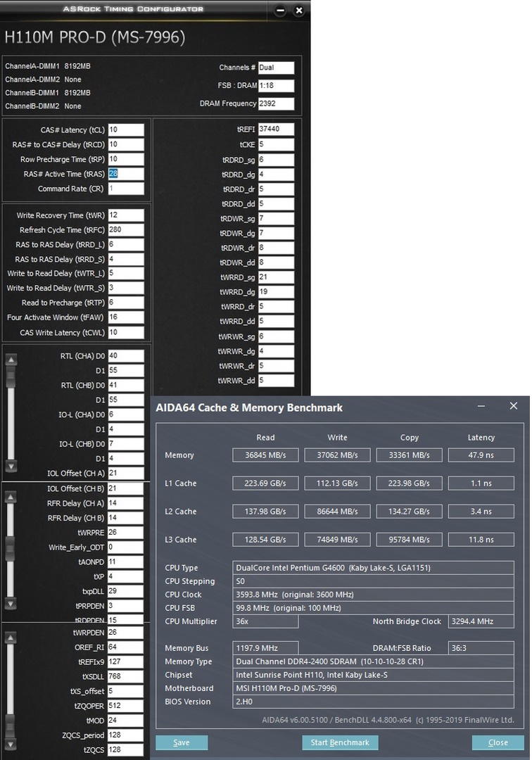Click the Four Activate Window (tFAW) field

coord(126,317)
